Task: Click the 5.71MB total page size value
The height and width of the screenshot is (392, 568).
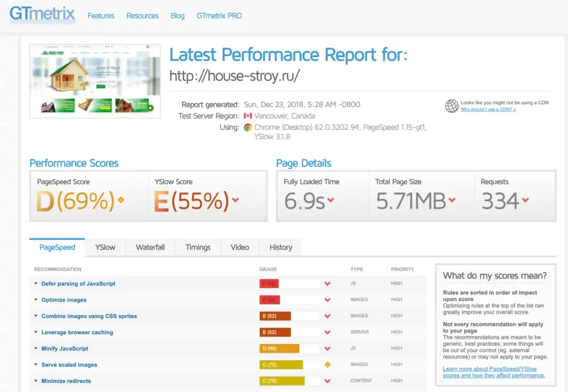Action: tap(411, 201)
